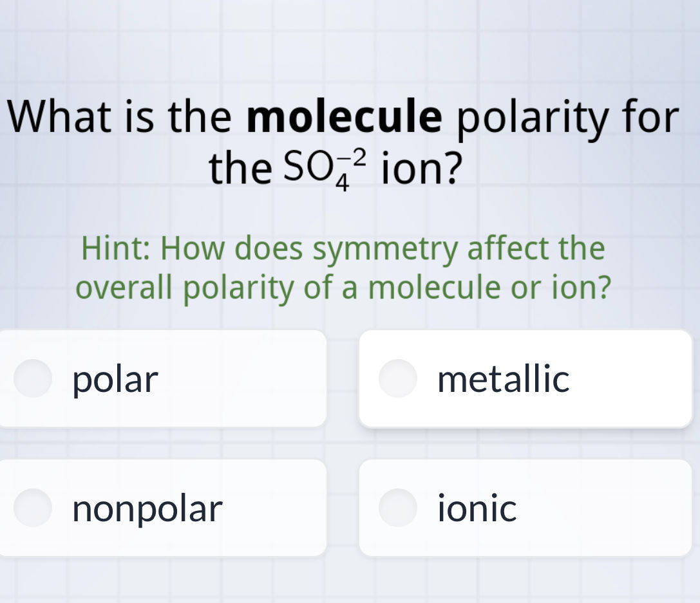Click the ionic answer text label
The image size is (700, 603).
(x=477, y=508)
